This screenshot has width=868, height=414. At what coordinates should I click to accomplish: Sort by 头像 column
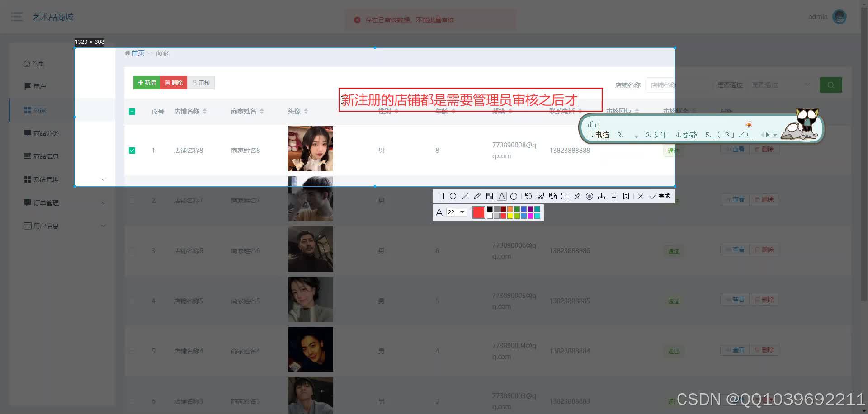[306, 111]
